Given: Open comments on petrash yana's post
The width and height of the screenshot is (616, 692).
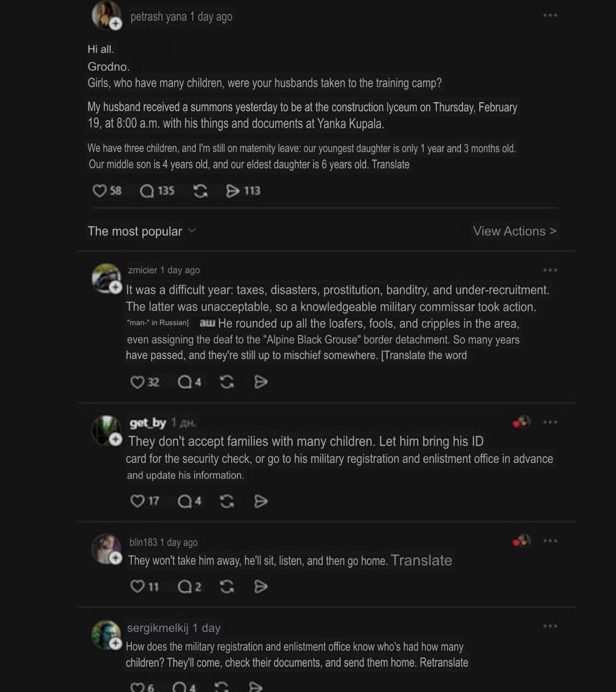Looking at the screenshot, I should (147, 191).
